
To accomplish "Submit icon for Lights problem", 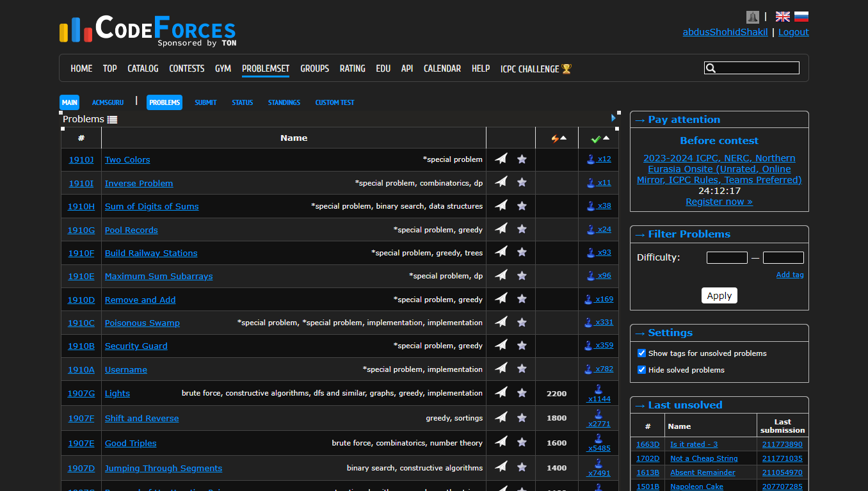I will point(501,392).
